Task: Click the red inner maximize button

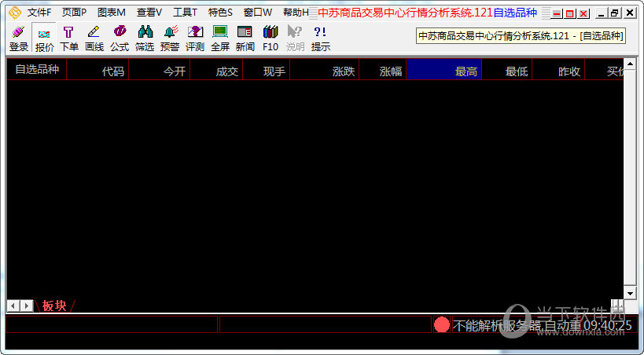Action: click(x=570, y=13)
